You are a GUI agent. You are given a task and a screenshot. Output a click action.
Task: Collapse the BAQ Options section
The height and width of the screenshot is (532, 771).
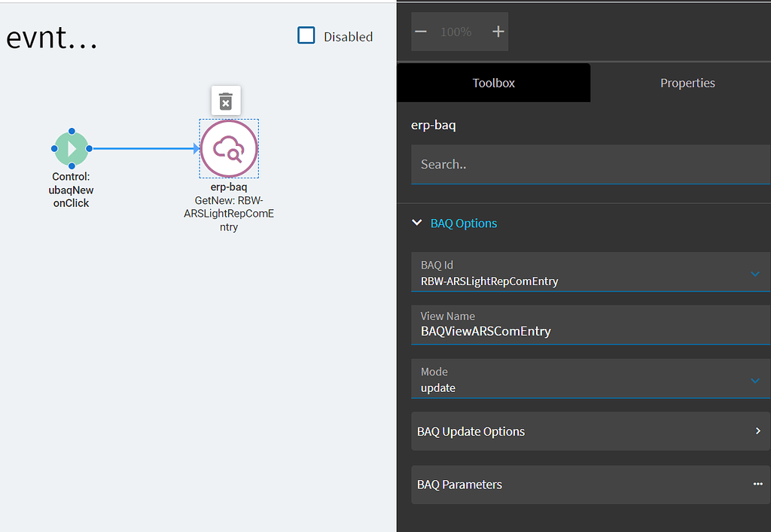(417, 223)
